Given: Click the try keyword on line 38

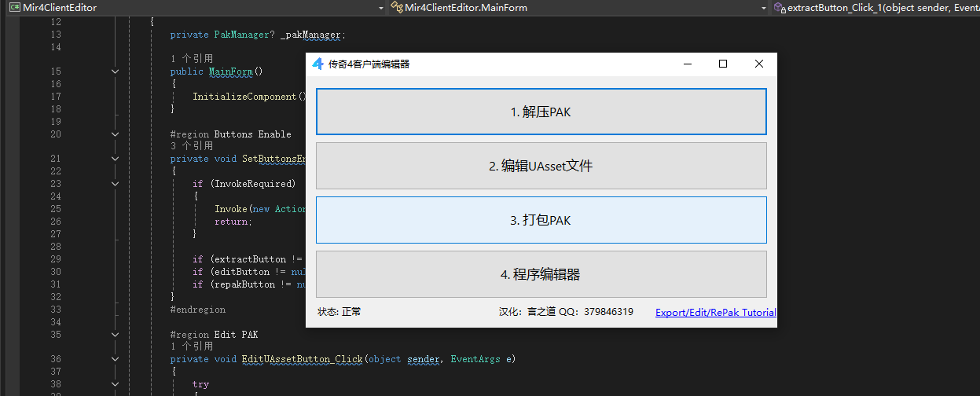Looking at the screenshot, I should tap(201, 384).
